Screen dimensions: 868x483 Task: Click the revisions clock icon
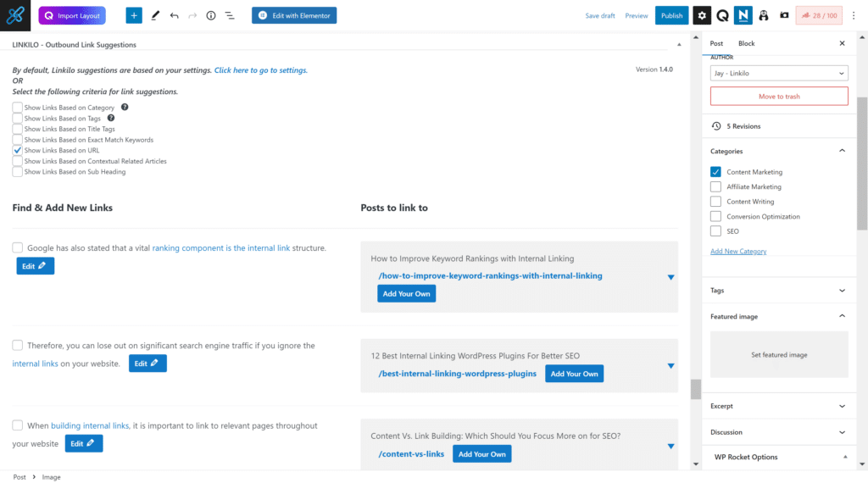point(715,126)
